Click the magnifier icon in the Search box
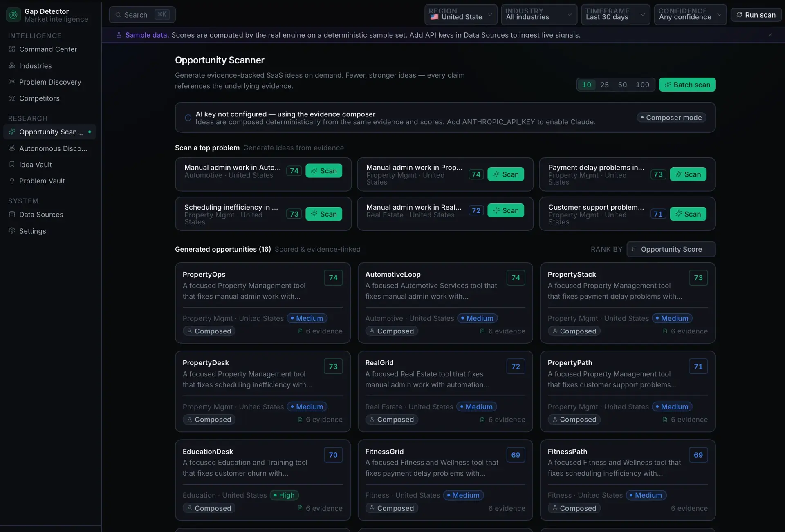Viewport: 785px width, 532px height. pyautogui.click(x=118, y=15)
